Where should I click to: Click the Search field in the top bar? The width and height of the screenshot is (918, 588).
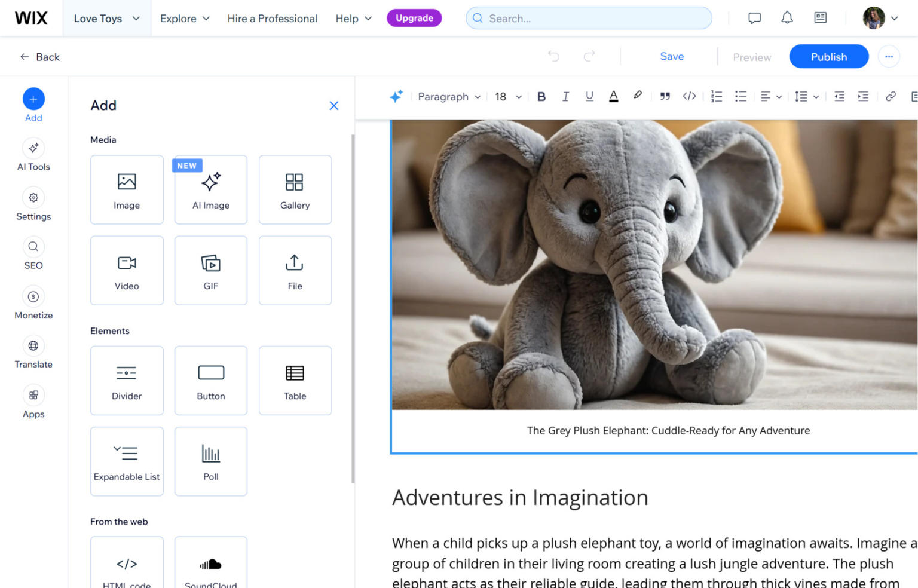[589, 18]
